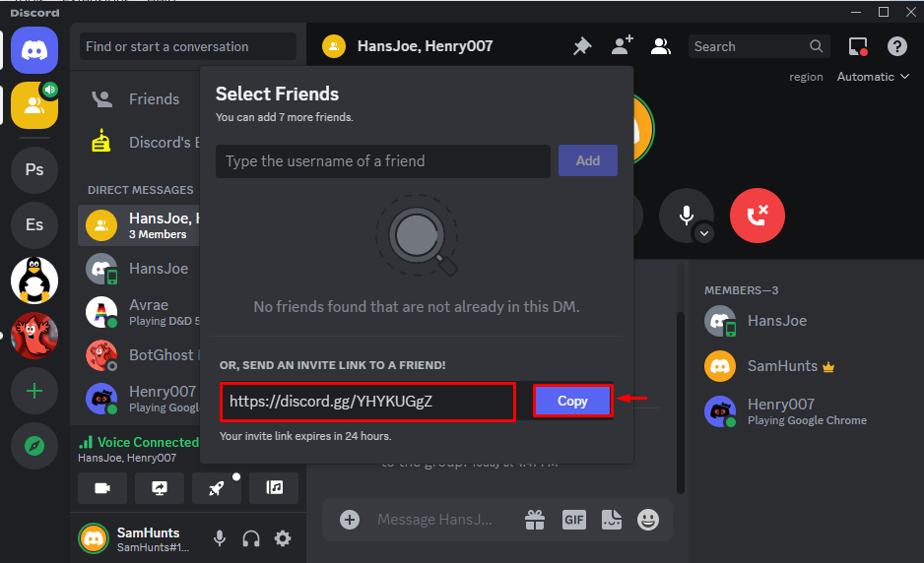Attach a file with plus icon
Viewport: 924px width, 563px height.
pos(350,520)
